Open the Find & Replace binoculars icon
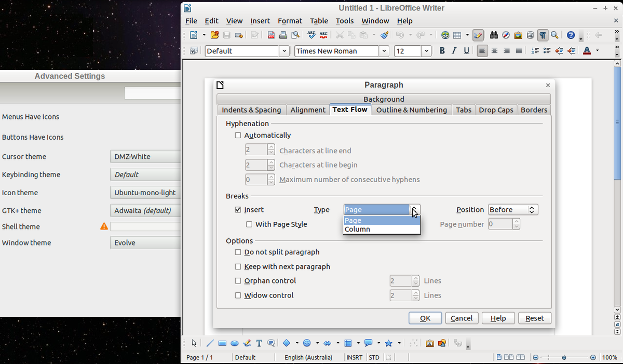The image size is (623, 364). point(494,35)
